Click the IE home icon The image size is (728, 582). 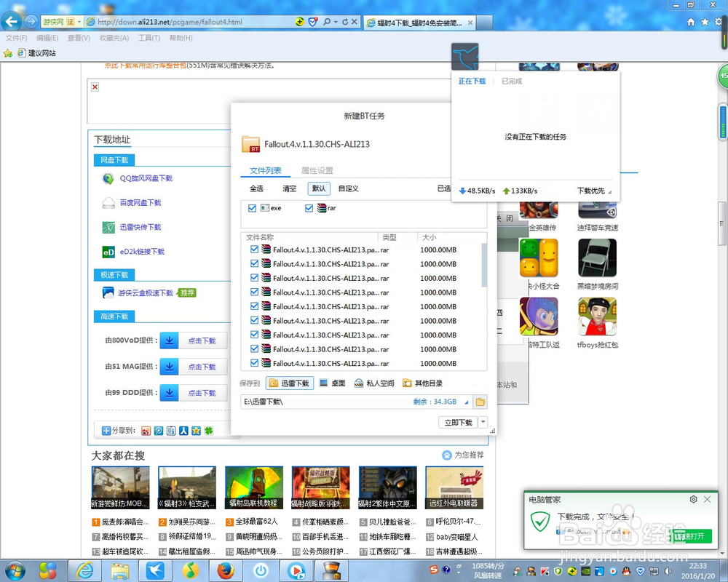(691, 22)
